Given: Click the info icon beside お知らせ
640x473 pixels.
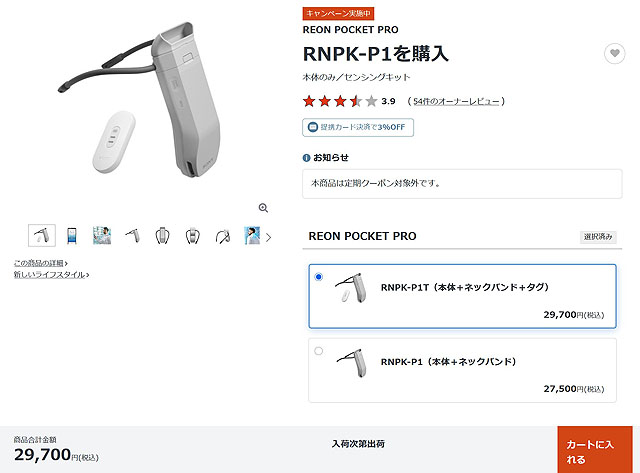Looking at the screenshot, I should (306, 158).
